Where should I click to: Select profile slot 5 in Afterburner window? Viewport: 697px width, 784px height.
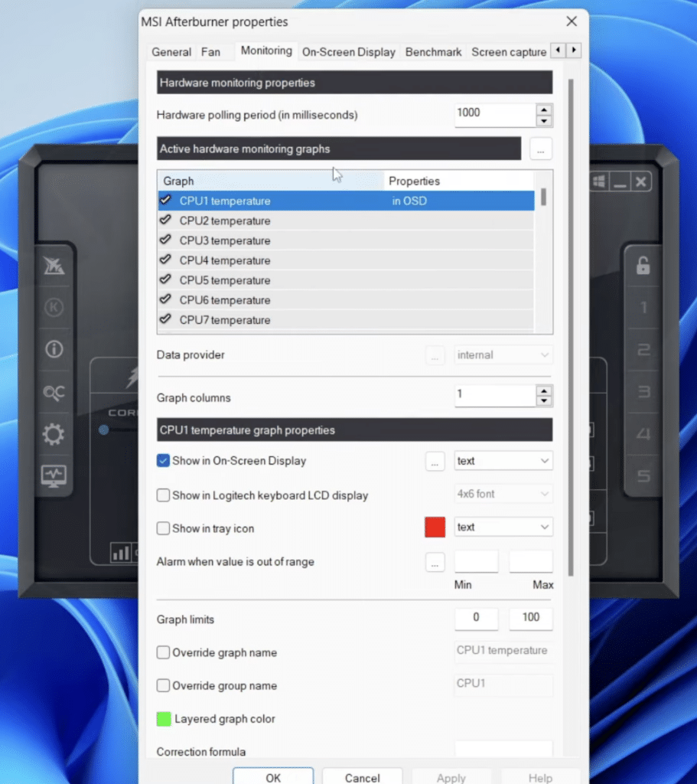[643, 476]
